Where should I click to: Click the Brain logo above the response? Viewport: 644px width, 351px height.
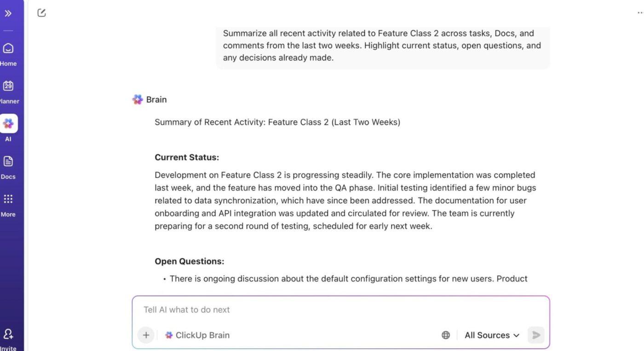coord(138,99)
